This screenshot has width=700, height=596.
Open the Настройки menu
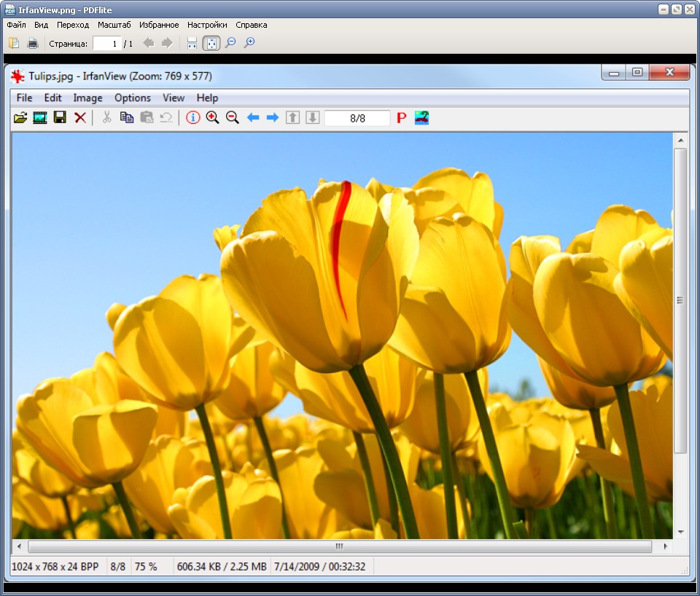(x=207, y=25)
